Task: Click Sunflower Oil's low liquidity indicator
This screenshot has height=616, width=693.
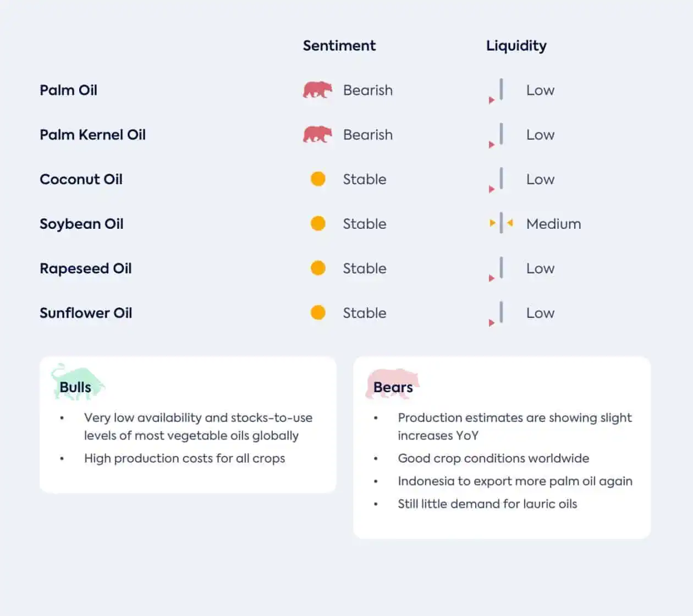Action: coord(496,313)
